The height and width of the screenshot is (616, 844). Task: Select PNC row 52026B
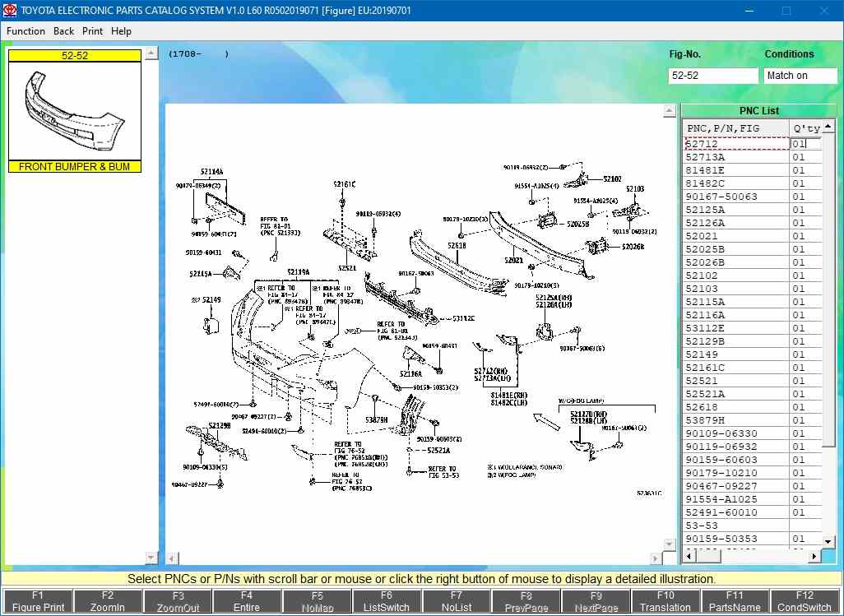pyautogui.click(x=753, y=262)
